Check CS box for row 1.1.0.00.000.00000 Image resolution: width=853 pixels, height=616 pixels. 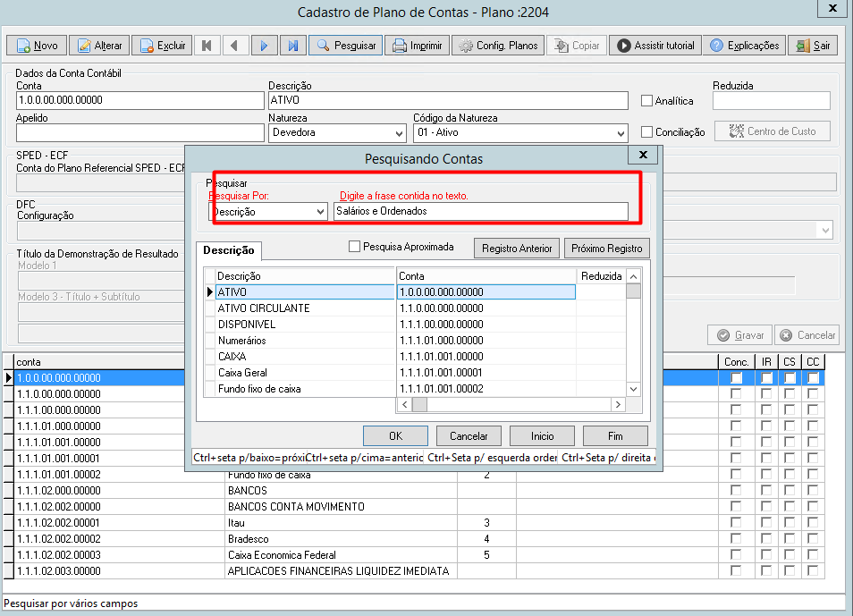[x=790, y=394]
